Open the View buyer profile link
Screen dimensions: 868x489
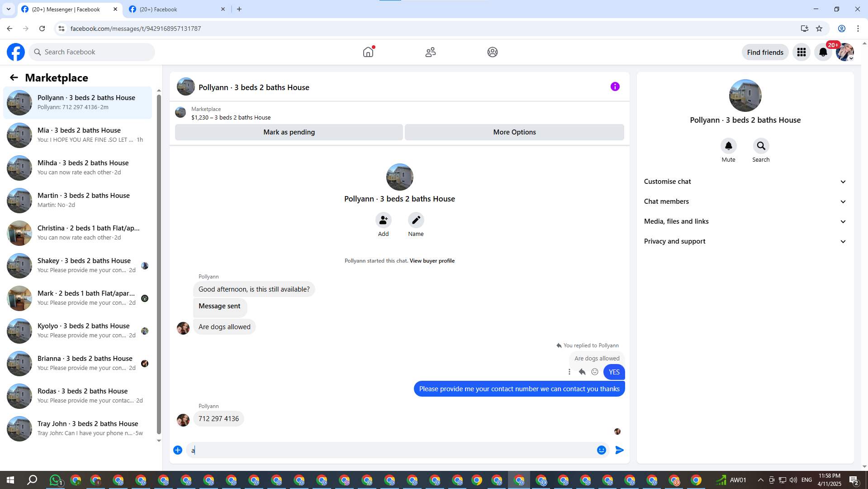(x=432, y=261)
